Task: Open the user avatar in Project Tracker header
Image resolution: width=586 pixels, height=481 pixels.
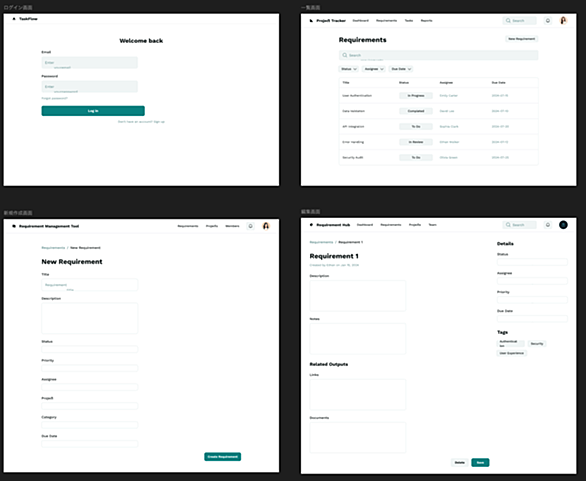Action: 563,21
